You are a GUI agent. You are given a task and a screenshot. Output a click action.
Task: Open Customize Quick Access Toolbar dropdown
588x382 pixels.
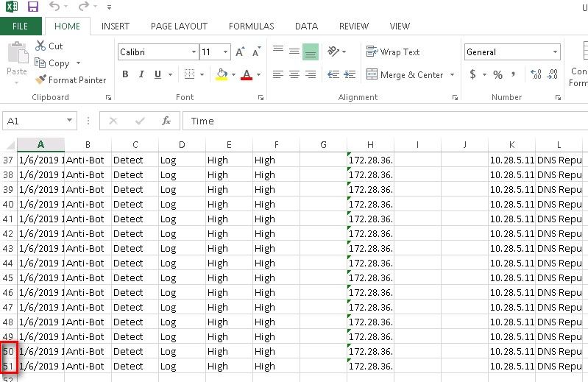point(109,7)
